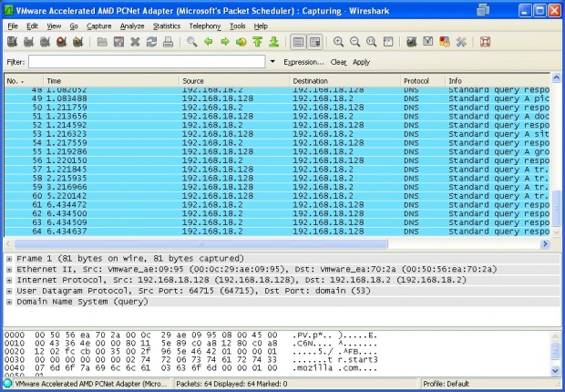Go back in packet history arrow
This screenshot has height=392, width=565.
[209, 42]
